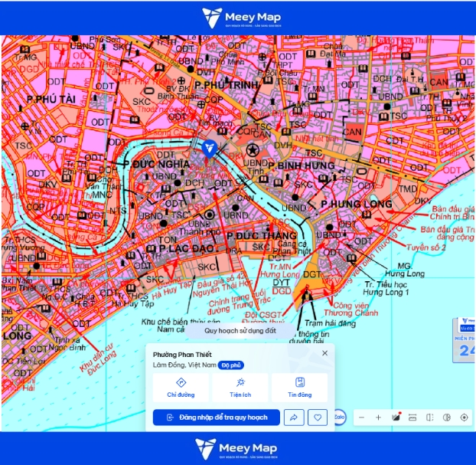Open Chỉ đường directions

click(181, 388)
